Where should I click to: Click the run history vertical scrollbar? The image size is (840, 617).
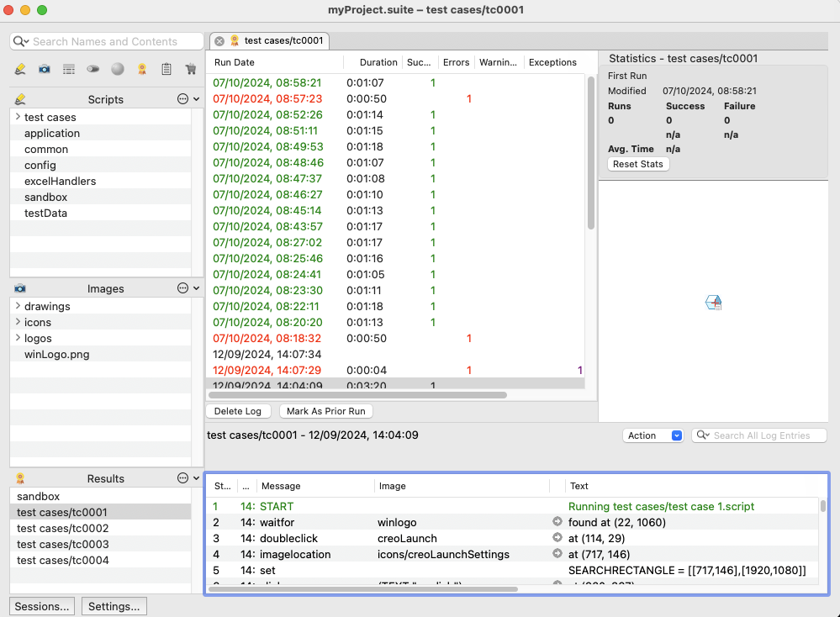(591, 153)
